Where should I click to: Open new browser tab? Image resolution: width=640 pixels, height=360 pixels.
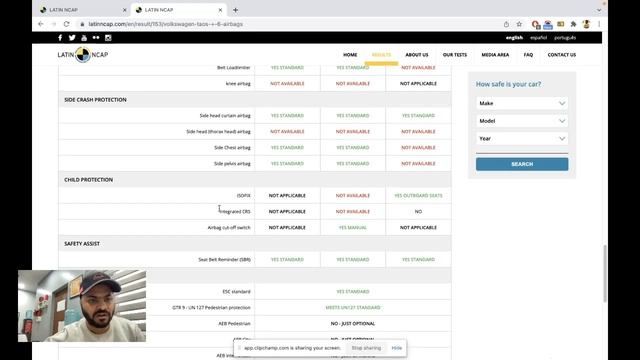pyautogui.click(x=236, y=10)
